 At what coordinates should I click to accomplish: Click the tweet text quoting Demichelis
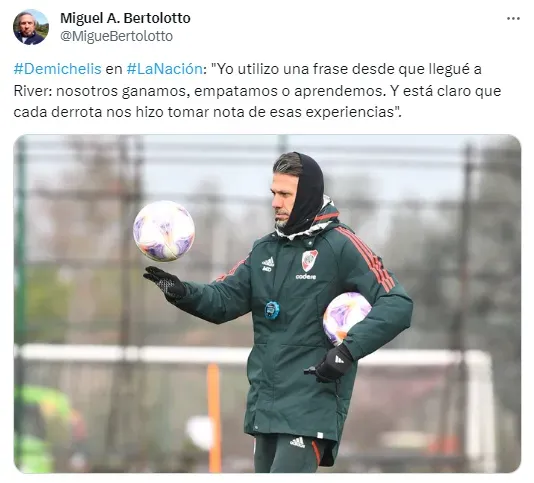point(257,91)
